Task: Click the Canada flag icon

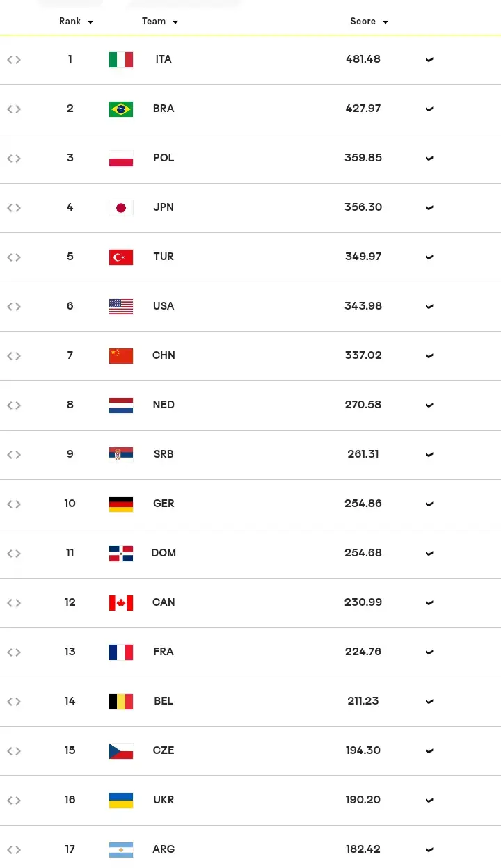Action: (121, 603)
